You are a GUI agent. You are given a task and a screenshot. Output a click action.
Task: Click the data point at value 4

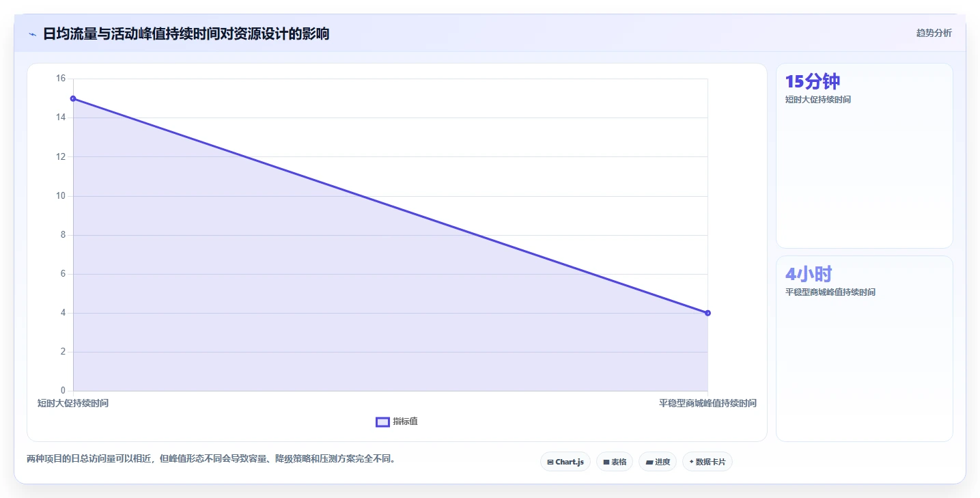[x=708, y=313]
